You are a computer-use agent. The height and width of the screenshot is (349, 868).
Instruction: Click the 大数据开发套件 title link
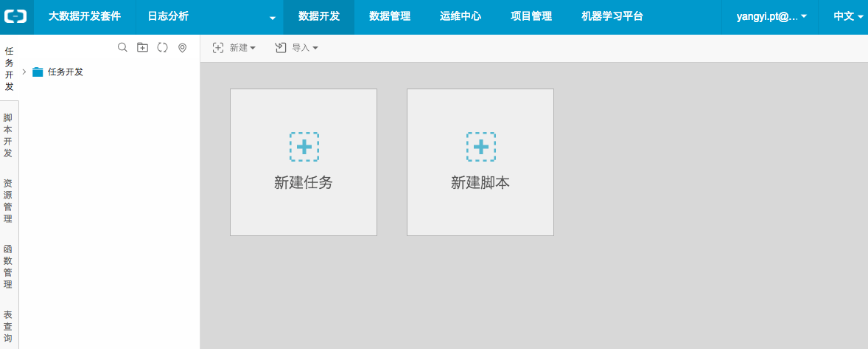[x=85, y=17]
